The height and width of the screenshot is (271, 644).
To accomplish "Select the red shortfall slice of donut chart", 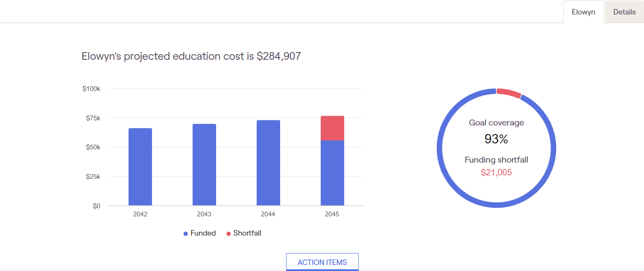I will [509, 93].
